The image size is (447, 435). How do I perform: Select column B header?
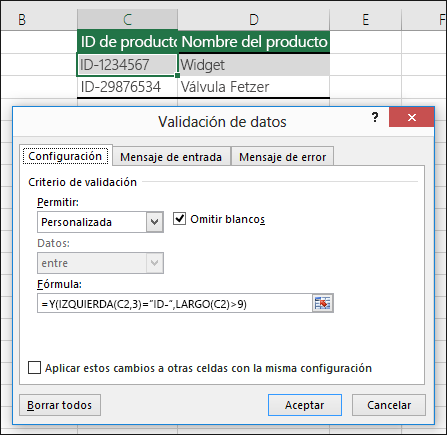pos(39,19)
